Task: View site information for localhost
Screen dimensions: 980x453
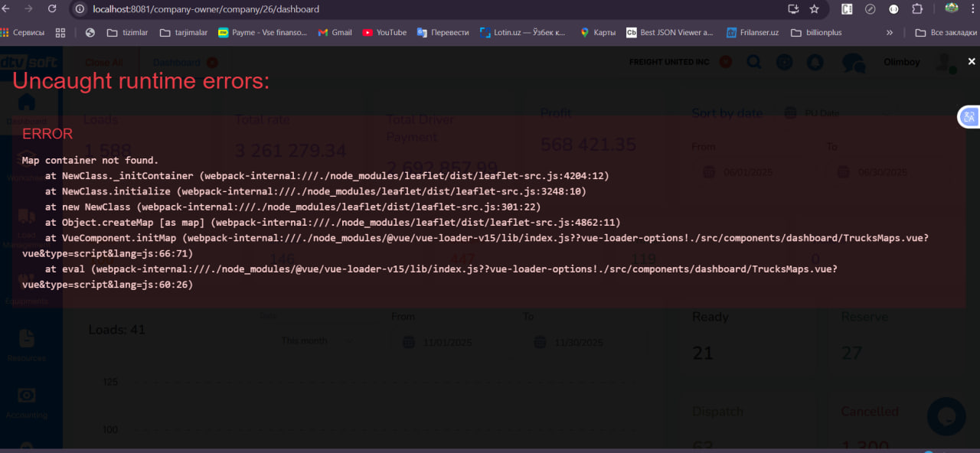Action: [80, 9]
